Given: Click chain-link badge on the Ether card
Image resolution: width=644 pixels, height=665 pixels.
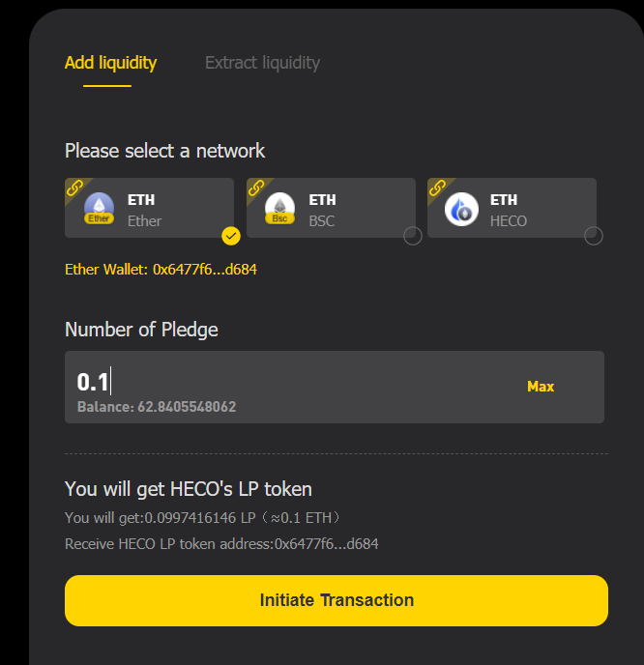Looking at the screenshot, I should (73, 187).
